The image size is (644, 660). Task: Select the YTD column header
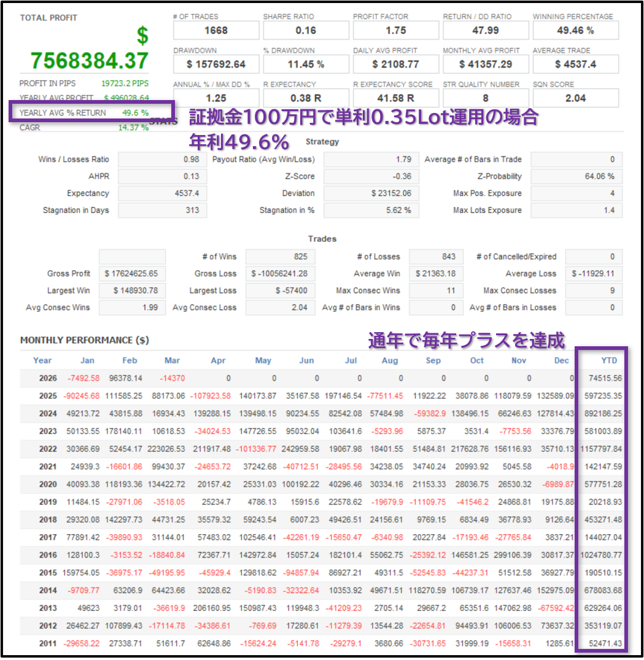pos(609,361)
